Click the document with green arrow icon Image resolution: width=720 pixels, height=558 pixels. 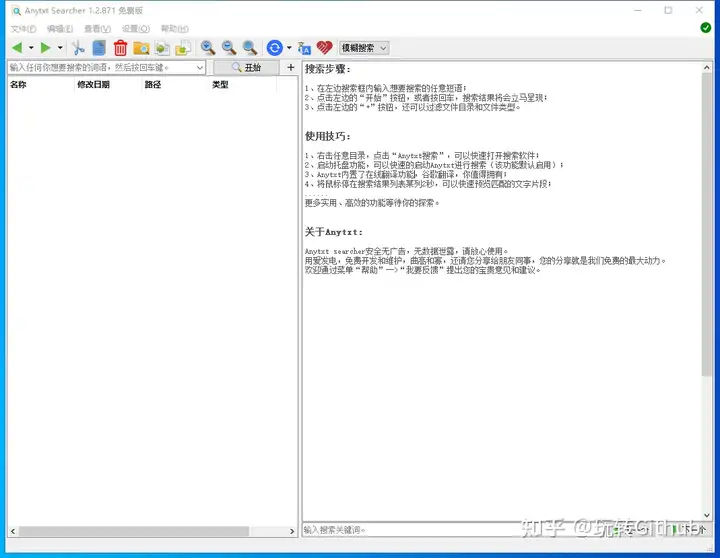(x=162, y=48)
